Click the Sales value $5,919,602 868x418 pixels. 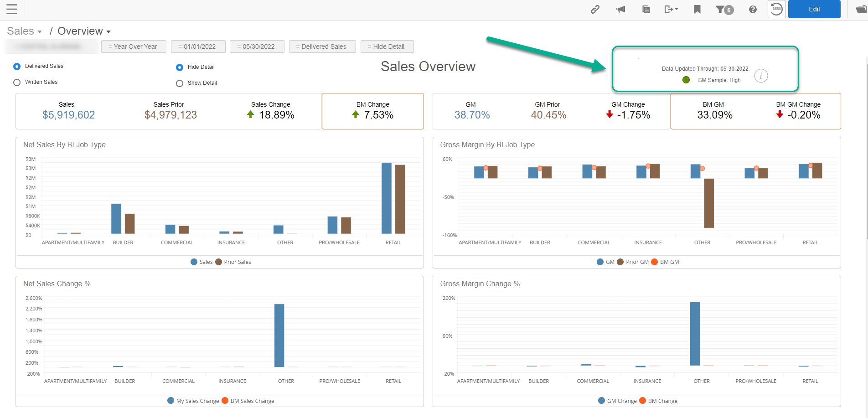68,115
